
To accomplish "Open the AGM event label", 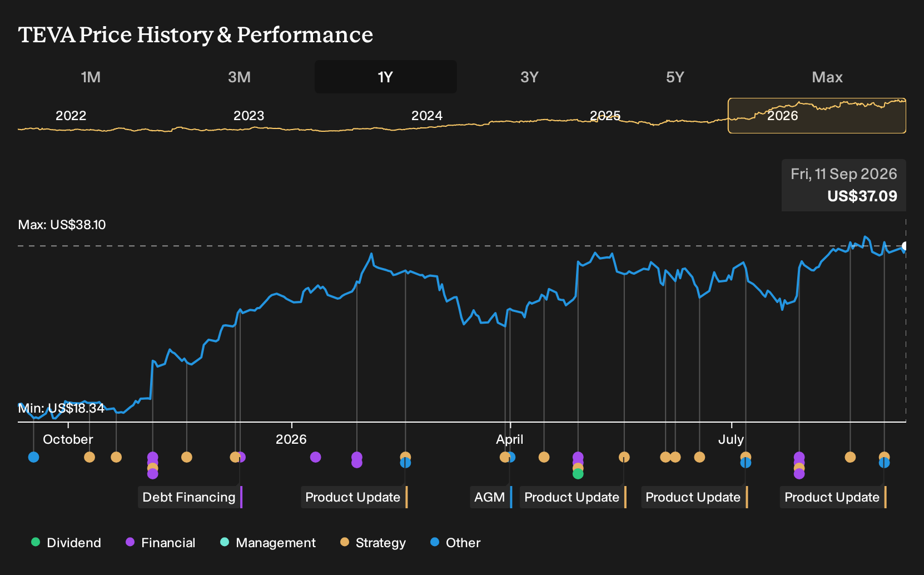I will click(x=490, y=497).
